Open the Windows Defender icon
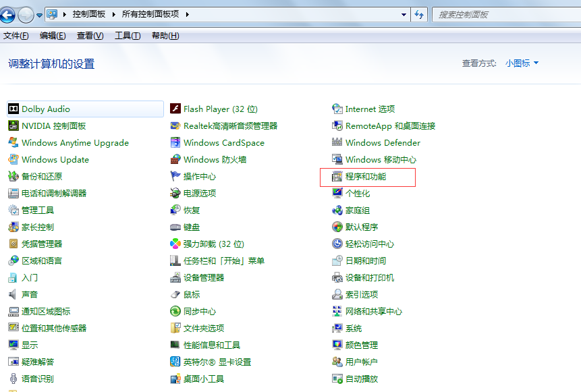This screenshot has width=581, height=392. (x=337, y=143)
